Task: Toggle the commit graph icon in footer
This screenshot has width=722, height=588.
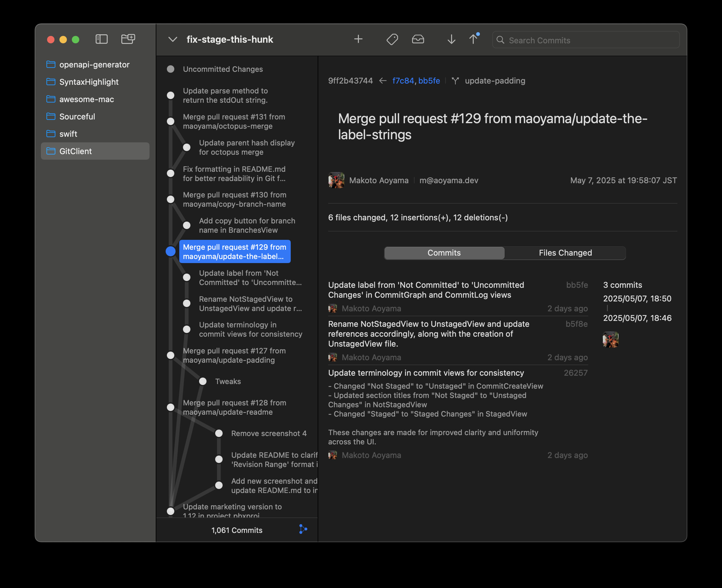Action: (x=303, y=530)
